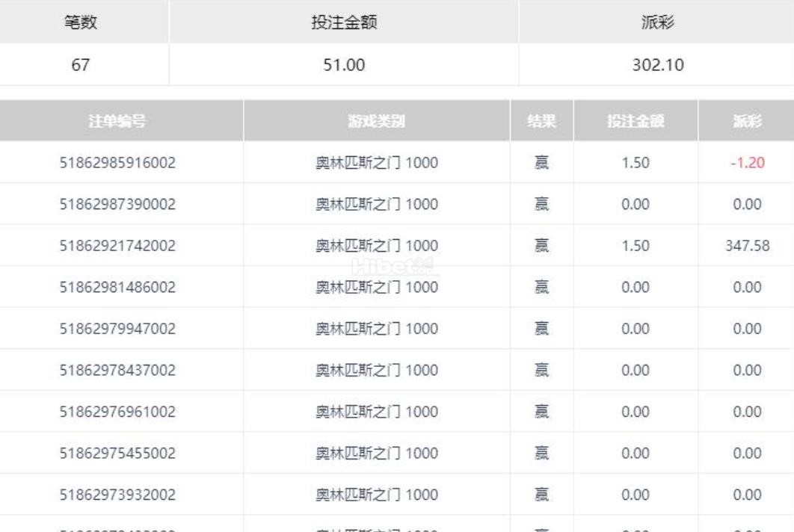Click game name in row 51862978437002

coord(377,370)
